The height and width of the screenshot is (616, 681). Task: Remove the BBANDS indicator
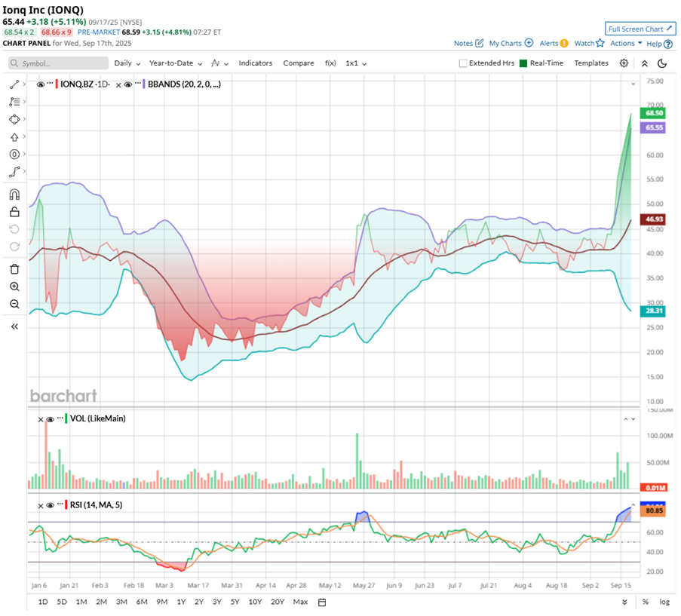[x=118, y=85]
